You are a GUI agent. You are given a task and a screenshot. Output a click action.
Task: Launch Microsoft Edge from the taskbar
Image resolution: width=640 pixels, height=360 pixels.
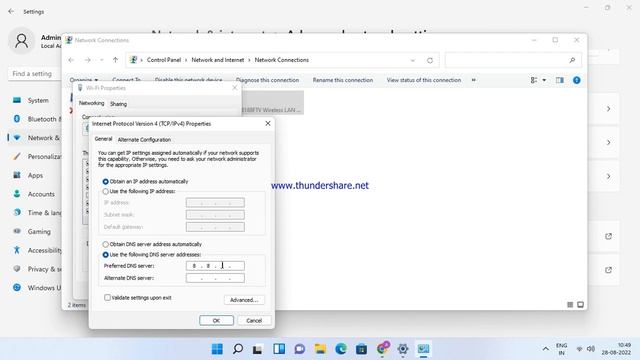pyautogui.click(x=341, y=349)
